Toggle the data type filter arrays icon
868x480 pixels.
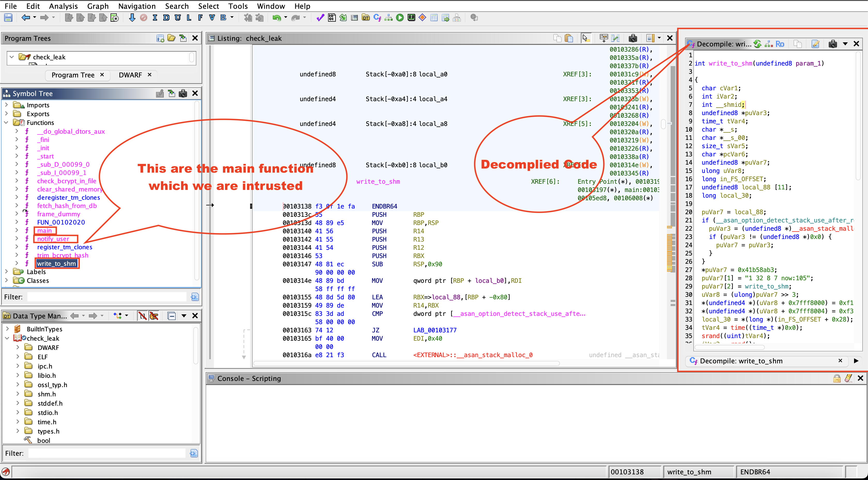[x=143, y=316]
